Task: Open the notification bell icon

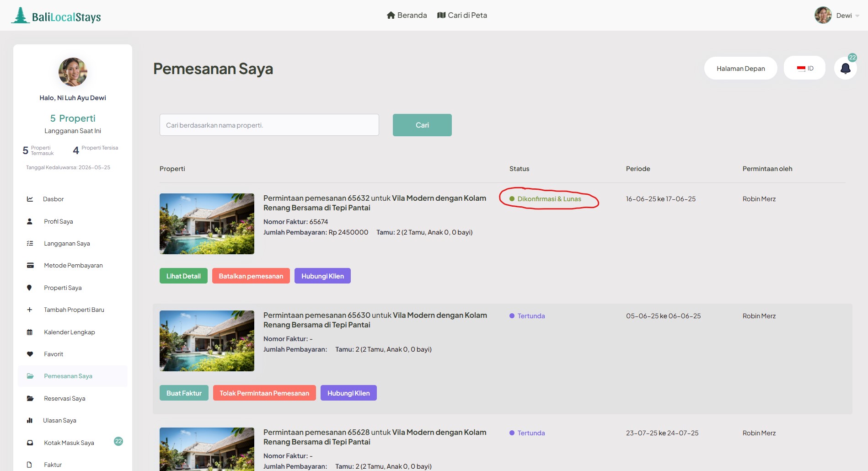Action: point(846,69)
